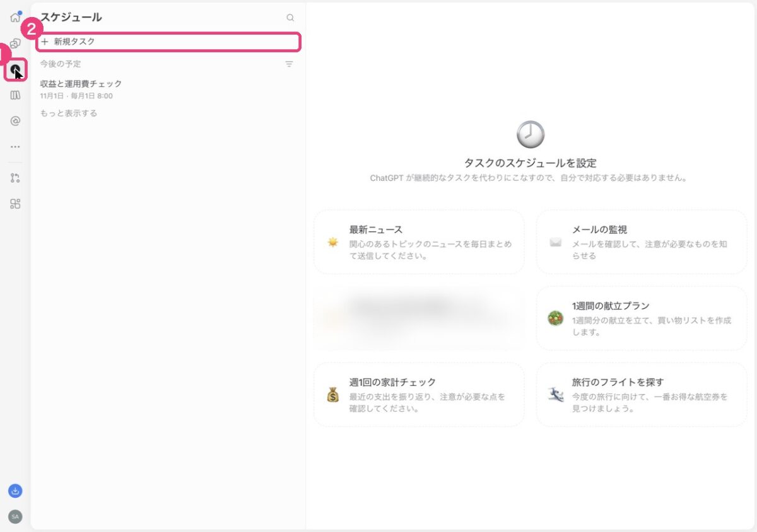
Task: Select the 旅行のフライトを探す card
Action: pyautogui.click(x=642, y=395)
